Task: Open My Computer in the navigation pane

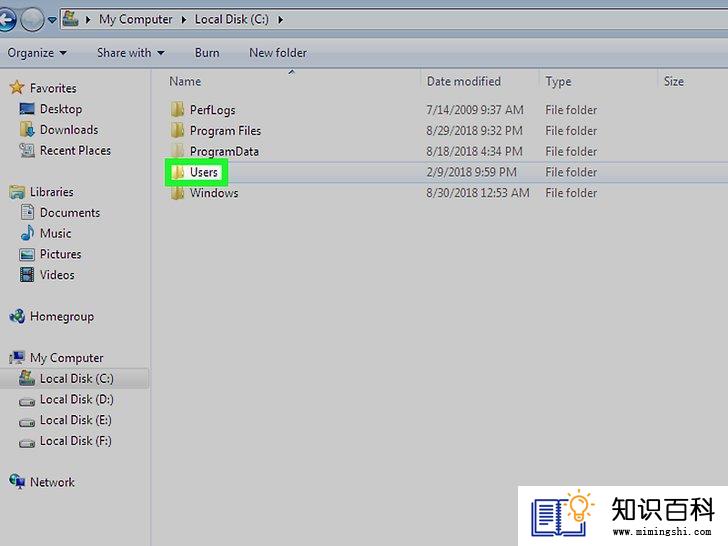Action: click(66, 358)
